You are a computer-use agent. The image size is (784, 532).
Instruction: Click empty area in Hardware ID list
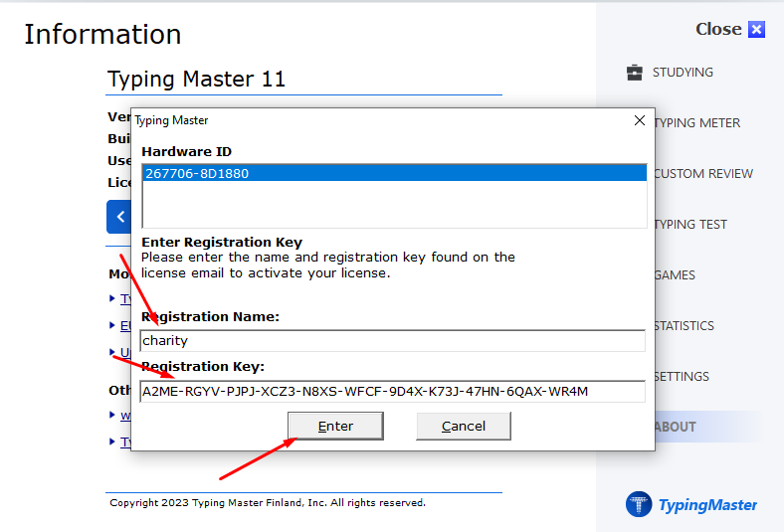click(x=393, y=206)
